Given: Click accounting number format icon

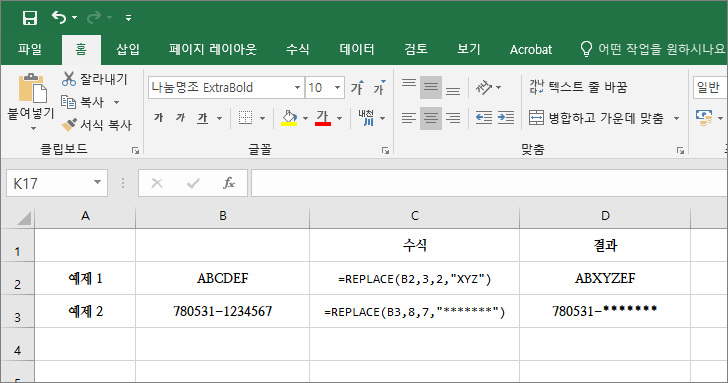Looking at the screenshot, I should [x=704, y=118].
